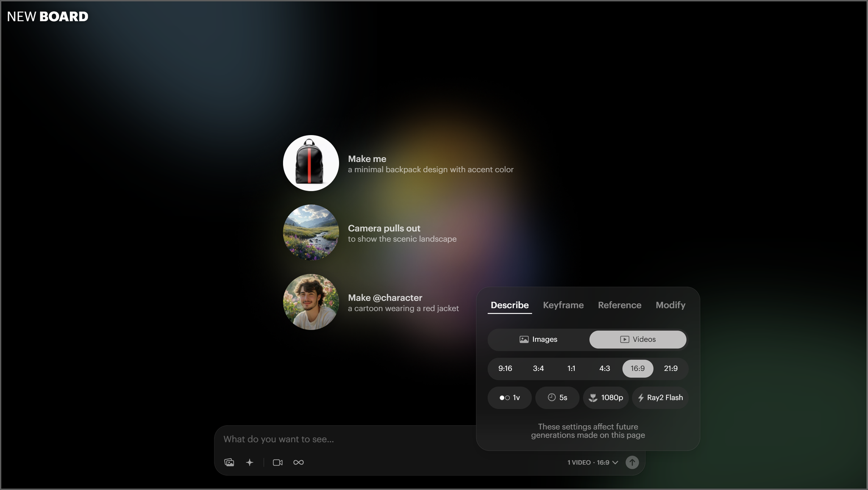Select the 'Make @character' suggestion text
The height and width of the screenshot is (490, 868).
(x=403, y=303)
